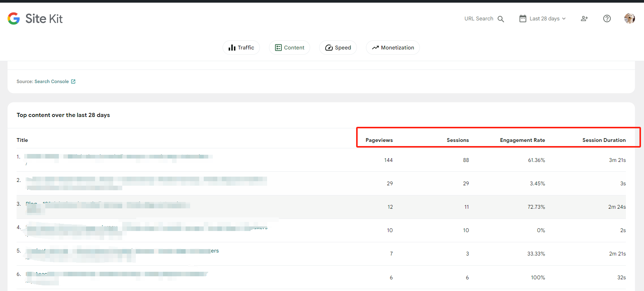644x291 pixels.
Task: Open the Search Console source link
Action: click(52, 82)
